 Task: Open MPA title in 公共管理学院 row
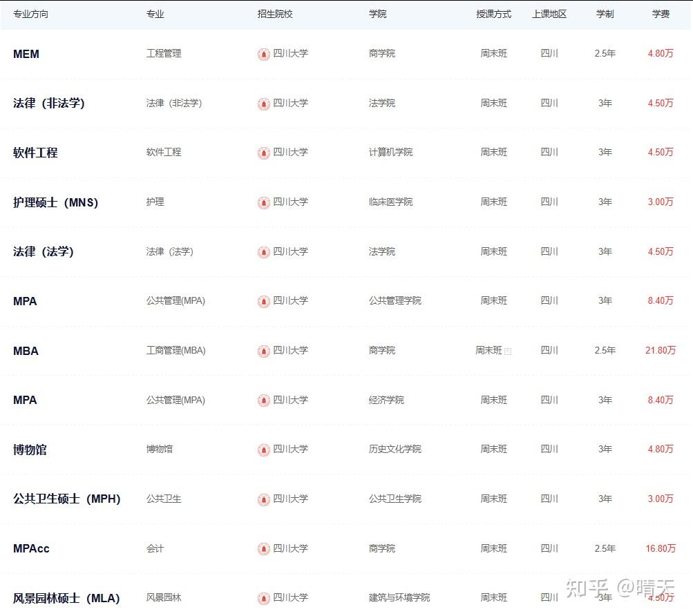25,301
